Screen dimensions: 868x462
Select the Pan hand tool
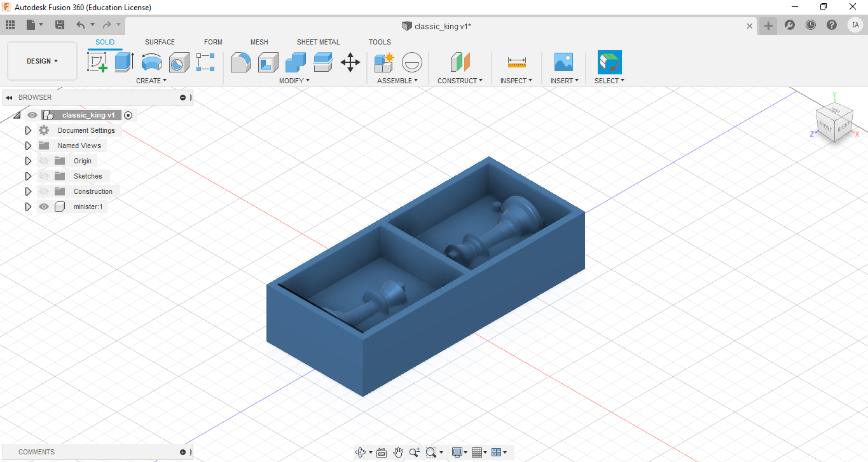[398, 452]
